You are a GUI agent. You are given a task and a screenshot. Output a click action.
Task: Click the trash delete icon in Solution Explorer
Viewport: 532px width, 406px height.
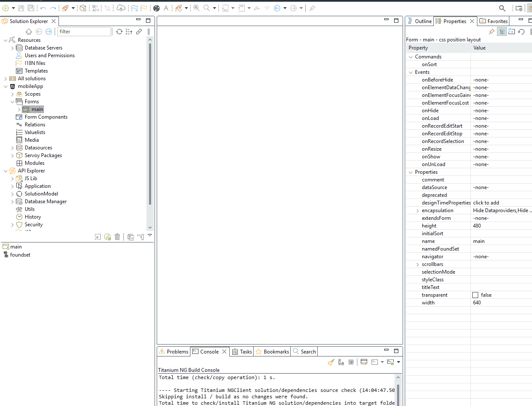117,237
